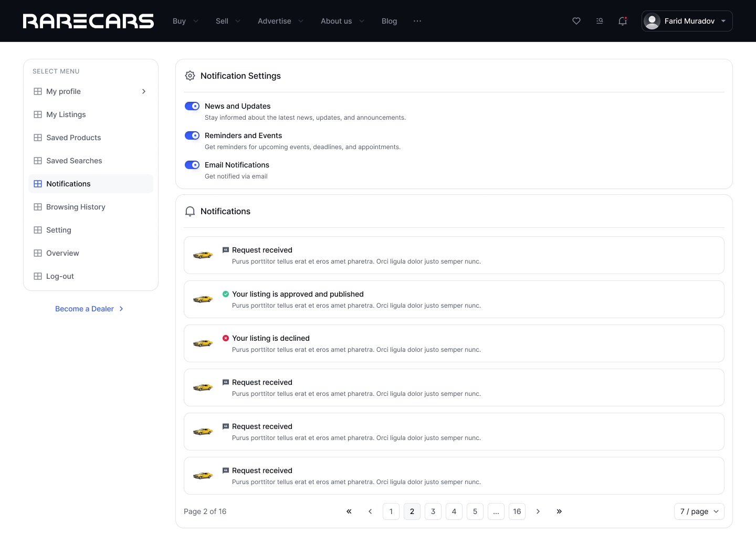
Task: Open Overview in sidebar menu
Action: [91, 253]
